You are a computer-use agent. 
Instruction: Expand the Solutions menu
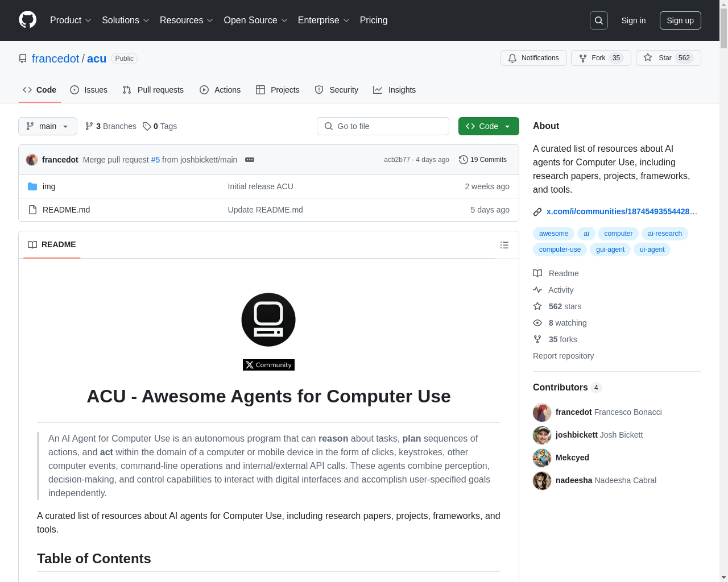pyautogui.click(x=126, y=20)
